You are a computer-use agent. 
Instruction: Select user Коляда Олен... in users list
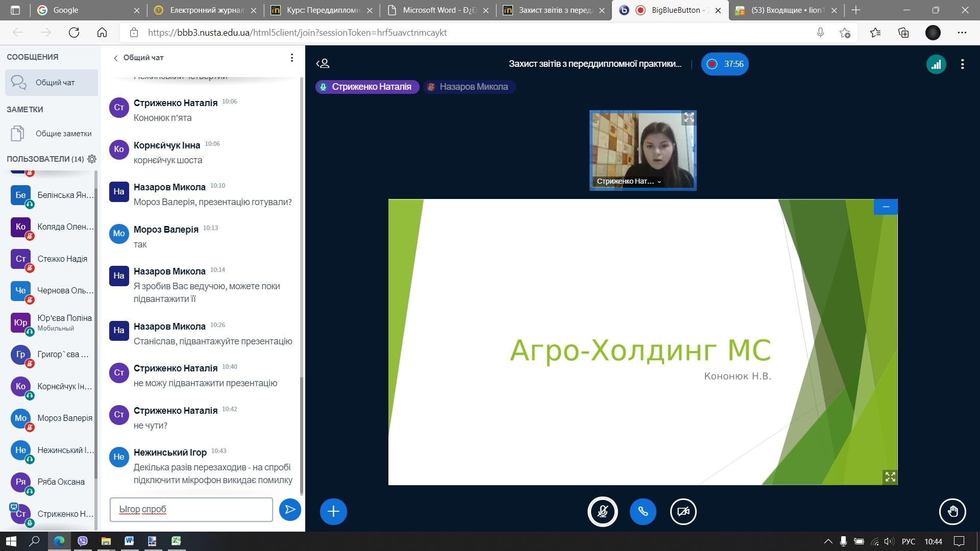coord(52,227)
